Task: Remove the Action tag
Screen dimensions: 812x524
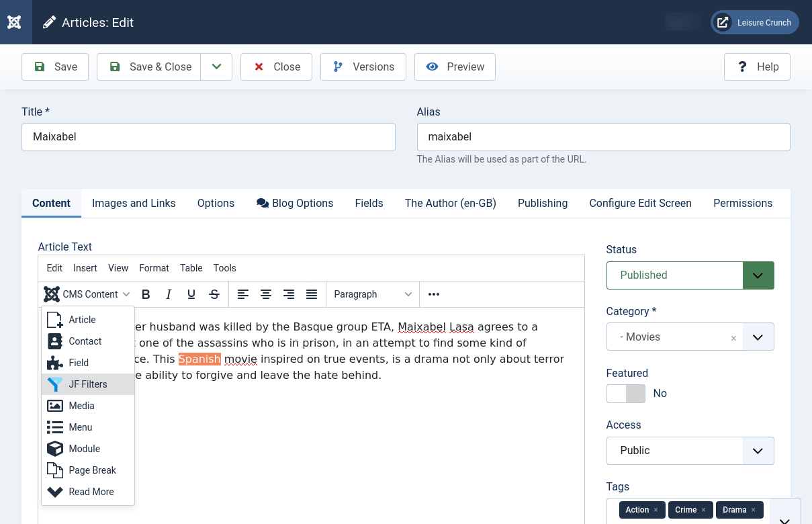Action: point(656,510)
